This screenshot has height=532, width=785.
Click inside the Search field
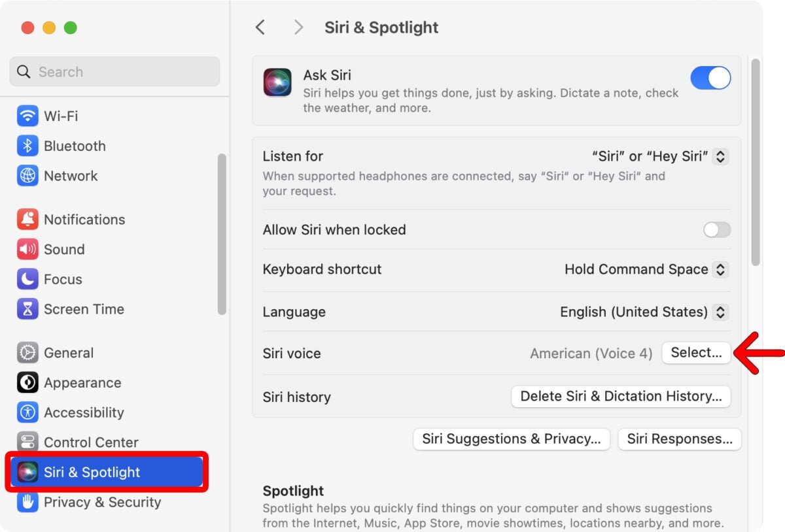tap(114, 71)
